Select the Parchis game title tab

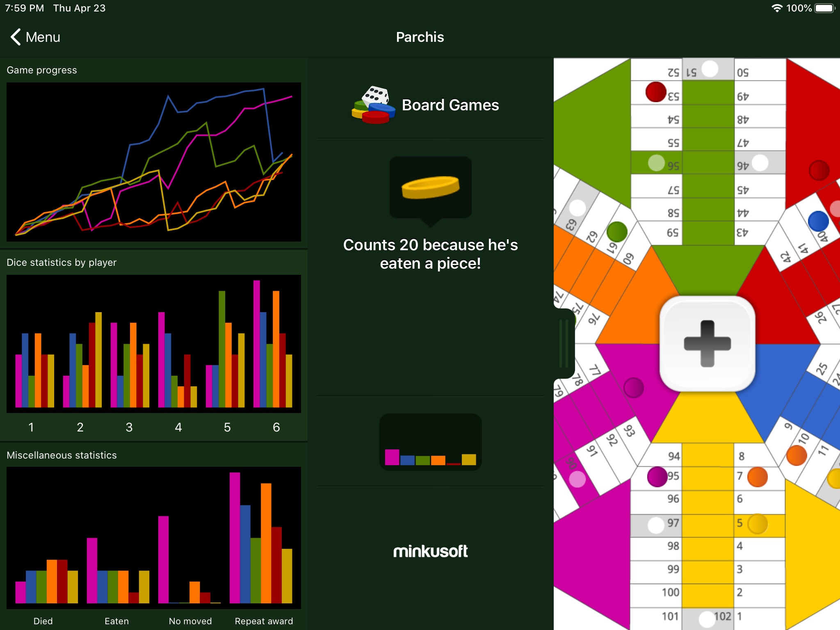419,37
